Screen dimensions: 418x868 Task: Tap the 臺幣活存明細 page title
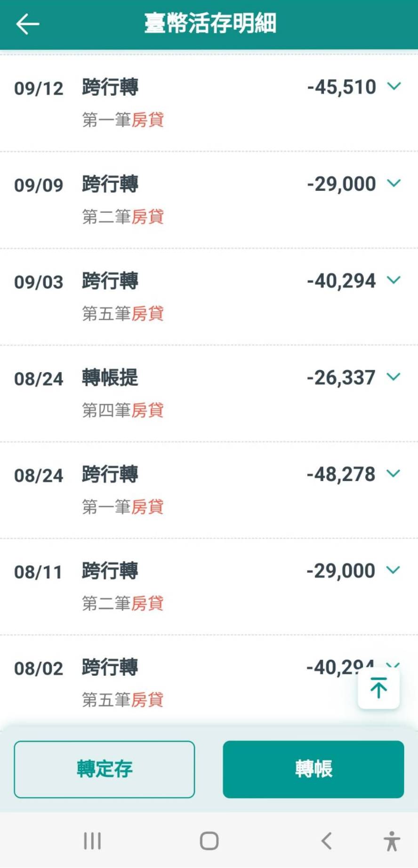click(x=210, y=24)
